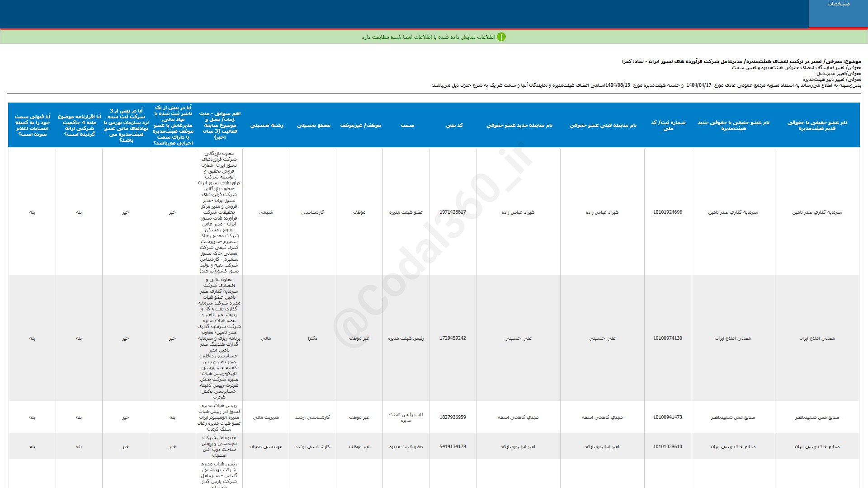Select national code 5419134179 cell

coord(453,446)
